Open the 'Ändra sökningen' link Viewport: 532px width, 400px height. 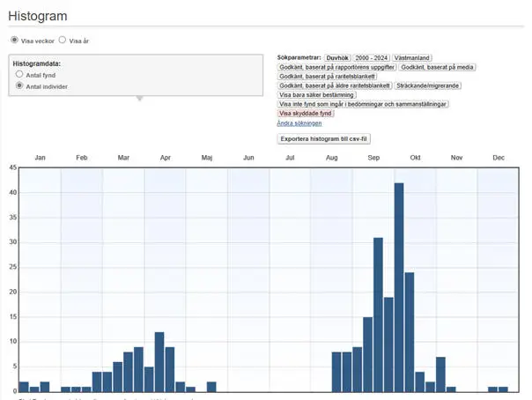(299, 123)
